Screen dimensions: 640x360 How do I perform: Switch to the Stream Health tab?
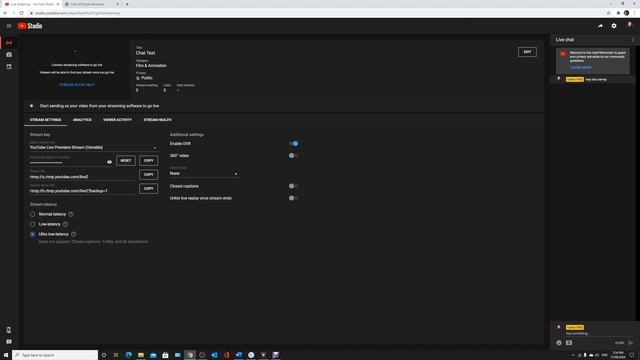click(x=158, y=120)
